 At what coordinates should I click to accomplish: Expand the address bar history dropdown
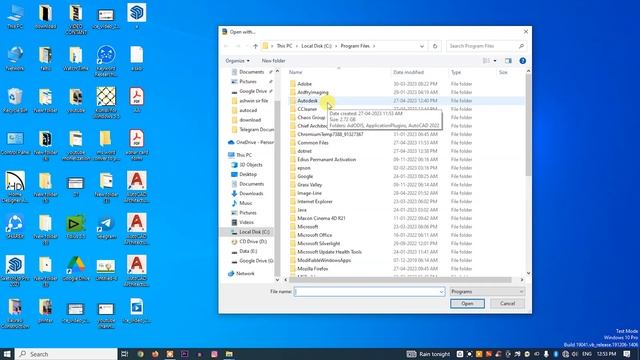pos(422,46)
